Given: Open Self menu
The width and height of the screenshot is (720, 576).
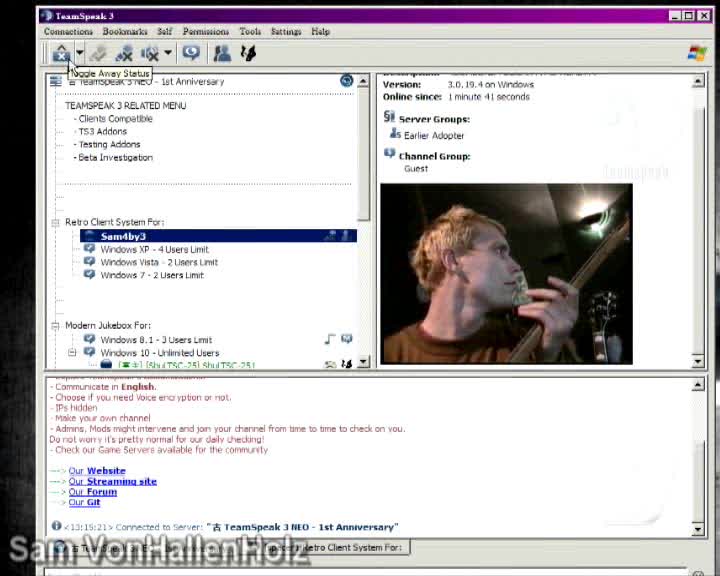Looking at the screenshot, I should (x=164, y=32).
